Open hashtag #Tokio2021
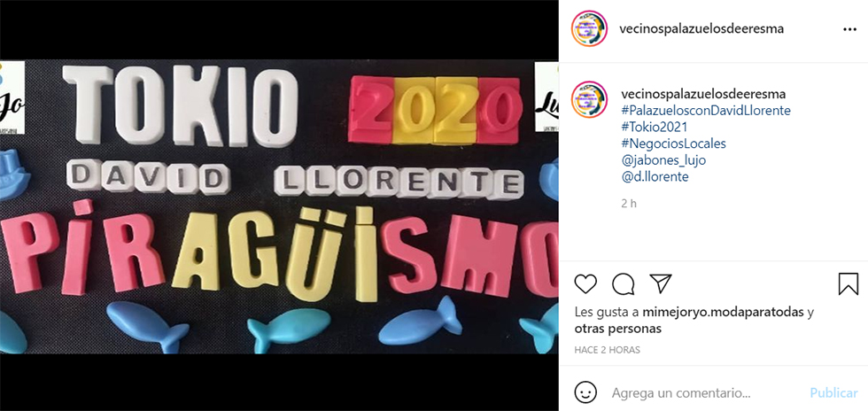Image resolution: width=868 pixels, height=411 pixels. tap(655, 127)
